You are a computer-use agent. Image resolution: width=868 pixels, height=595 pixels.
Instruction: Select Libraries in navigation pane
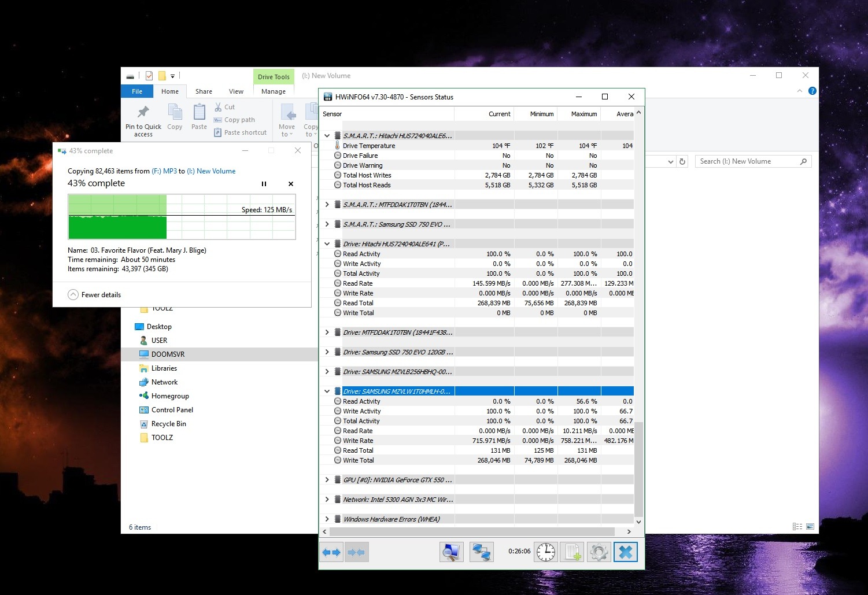(x=164, y=368)
